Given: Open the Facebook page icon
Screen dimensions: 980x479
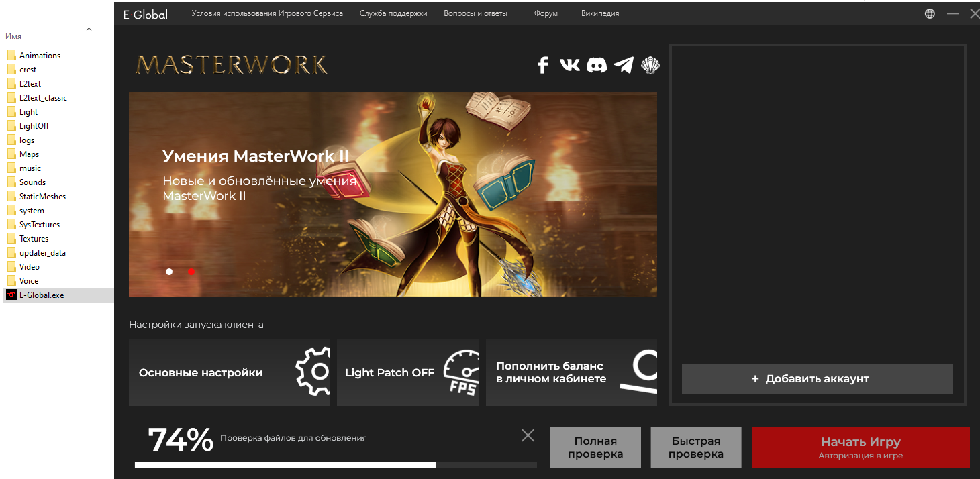Looking at the screenshot, I should pyautogui.click(x=543, y=65).
